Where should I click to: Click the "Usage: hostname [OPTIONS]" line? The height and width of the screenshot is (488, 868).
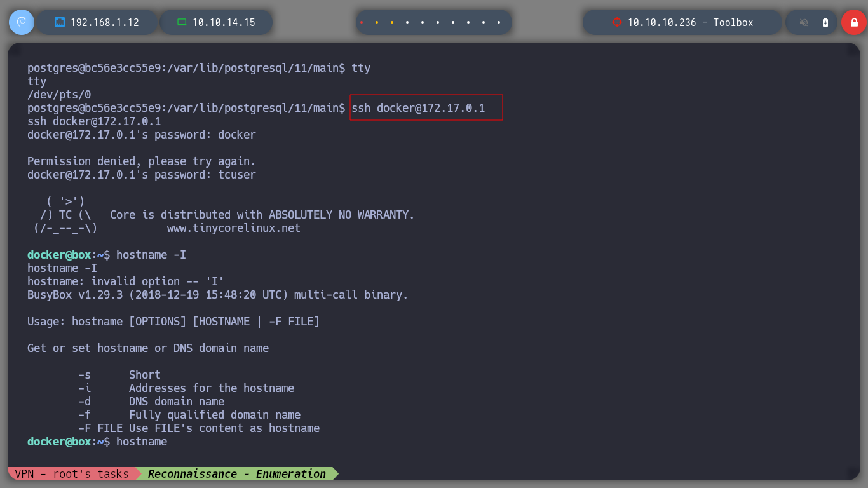click(x=173, y=322)
